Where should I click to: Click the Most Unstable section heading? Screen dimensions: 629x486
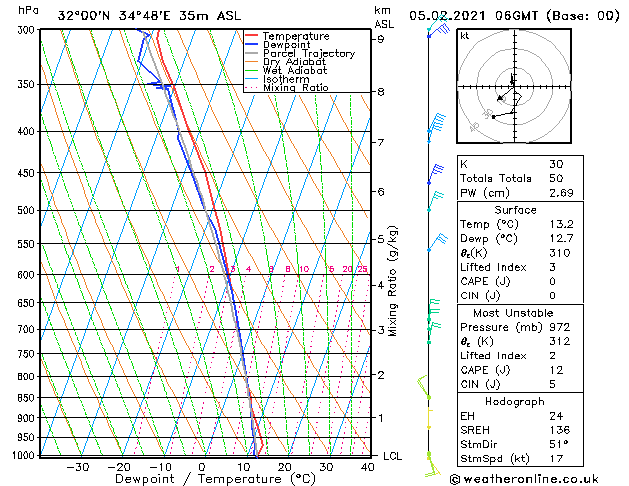click(x=513, y=313)
